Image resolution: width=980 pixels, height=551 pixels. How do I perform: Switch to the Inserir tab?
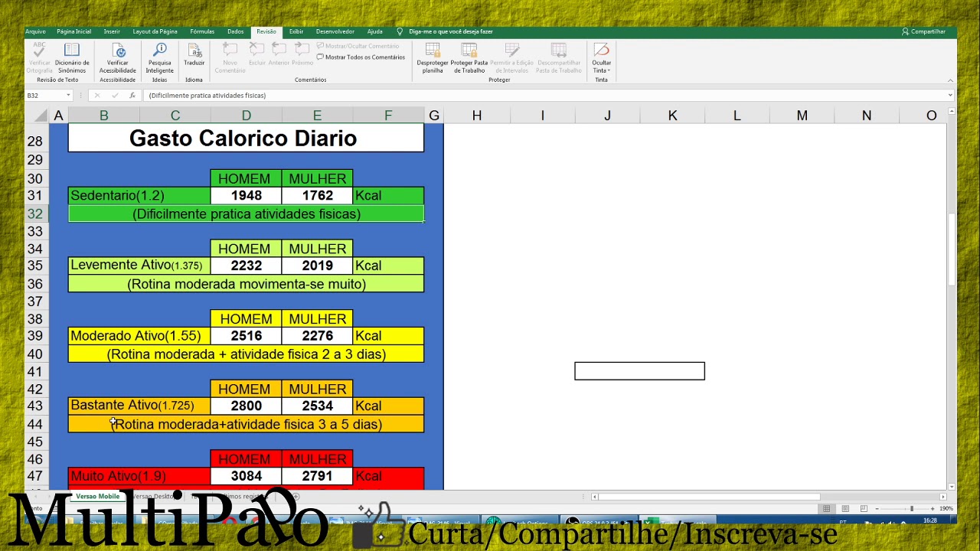[112, 31]
